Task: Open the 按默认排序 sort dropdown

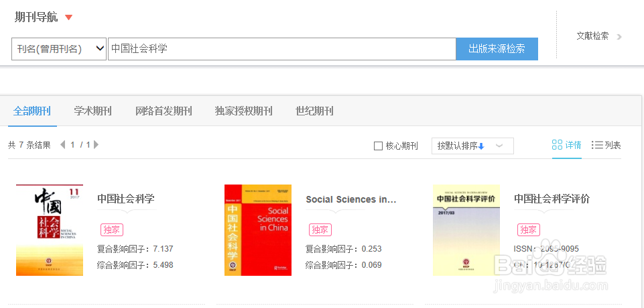Action: pyautogui.click(x=472, y=146)
